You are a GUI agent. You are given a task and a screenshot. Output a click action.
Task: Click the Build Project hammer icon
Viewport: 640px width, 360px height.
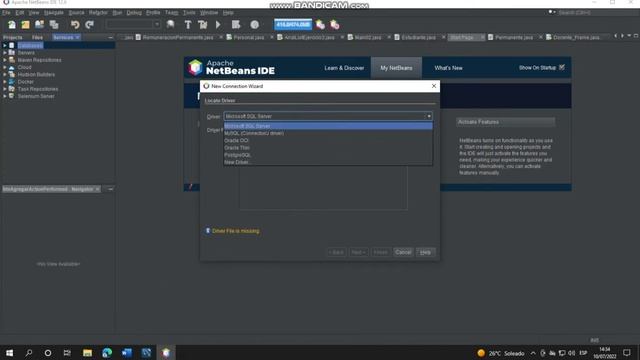188,25
